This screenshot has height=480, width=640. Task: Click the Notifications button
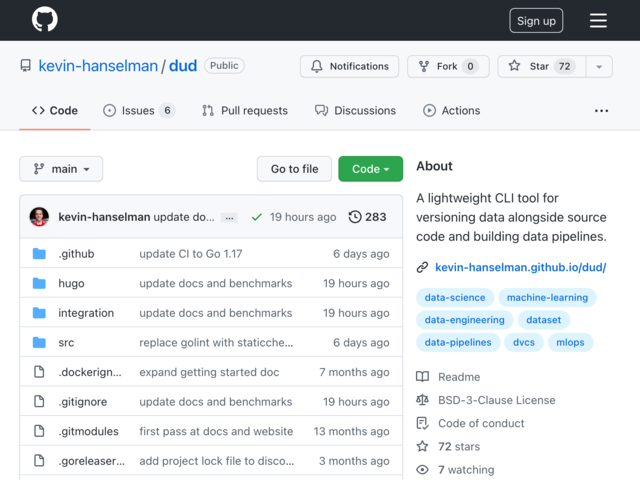pyautogui.click(x=349, y=67)
